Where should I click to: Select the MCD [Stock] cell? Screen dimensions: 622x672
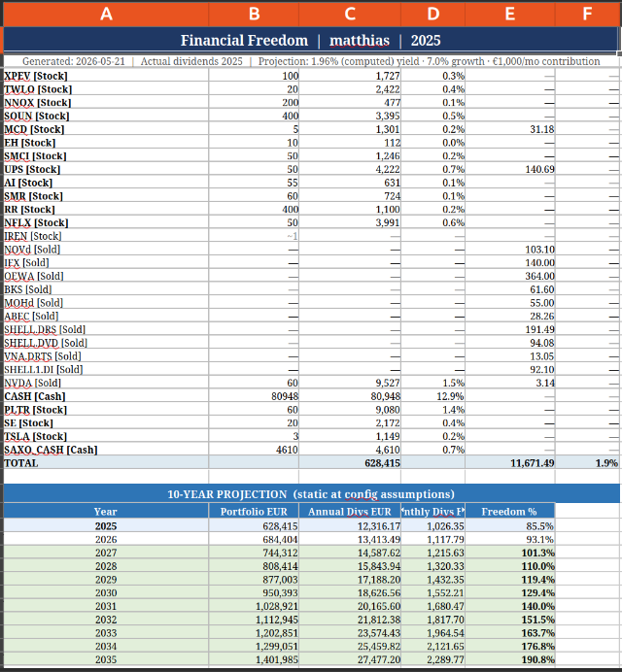(106, 129)
